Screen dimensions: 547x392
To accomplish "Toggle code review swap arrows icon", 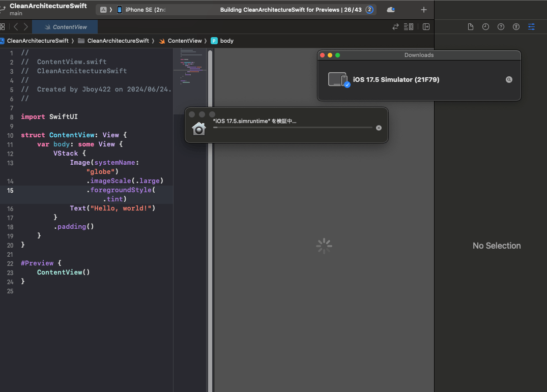I will 395,27.
